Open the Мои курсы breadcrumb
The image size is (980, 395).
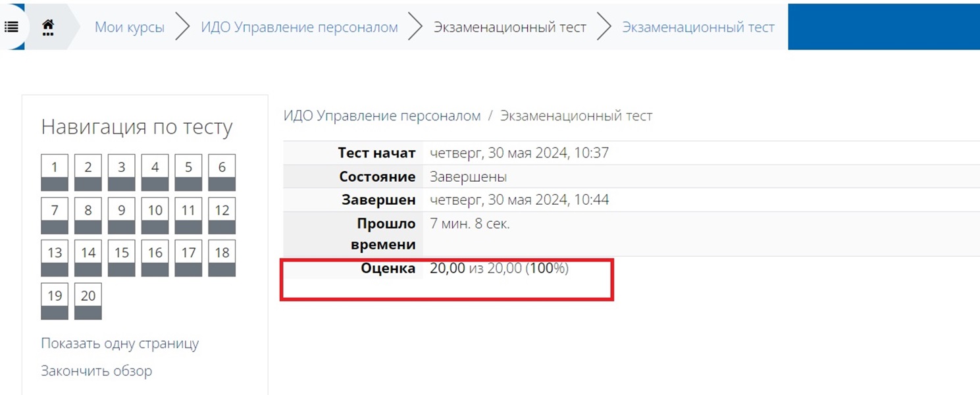[130, 27]
